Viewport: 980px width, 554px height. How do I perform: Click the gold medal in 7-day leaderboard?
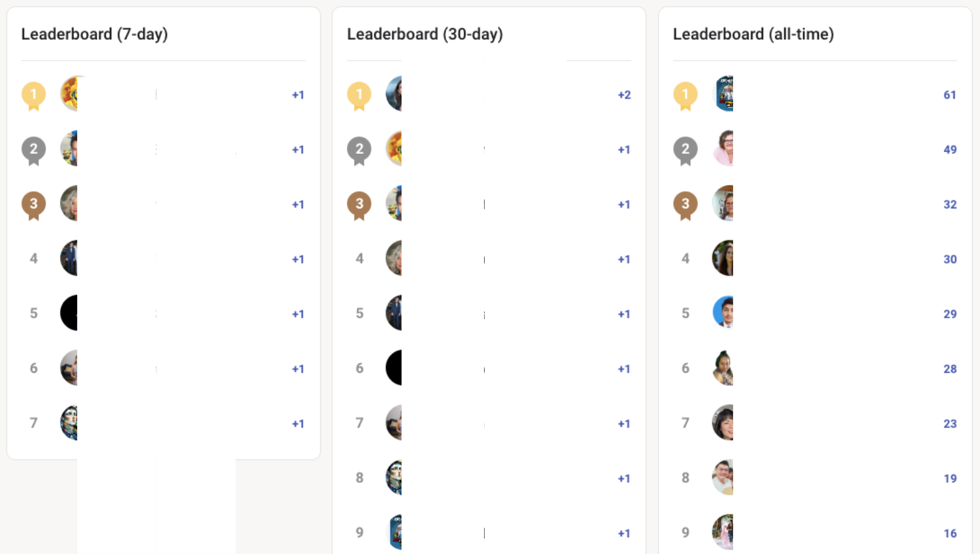point(33,95)
